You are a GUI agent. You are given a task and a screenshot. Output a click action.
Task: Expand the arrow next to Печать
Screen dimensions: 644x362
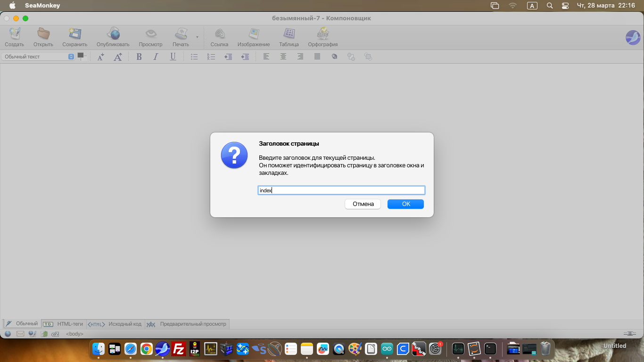click(197, 37)
